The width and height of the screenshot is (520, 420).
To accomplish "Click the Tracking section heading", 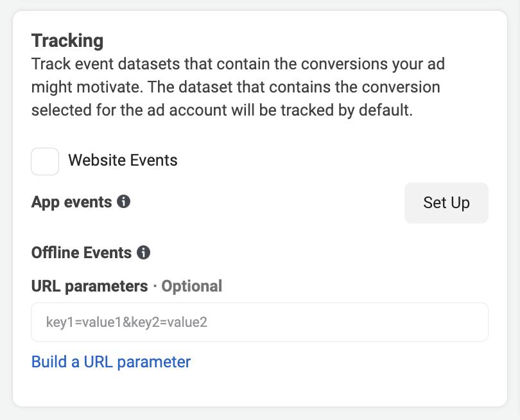I will pyautogui.click(x=67, y=40).
